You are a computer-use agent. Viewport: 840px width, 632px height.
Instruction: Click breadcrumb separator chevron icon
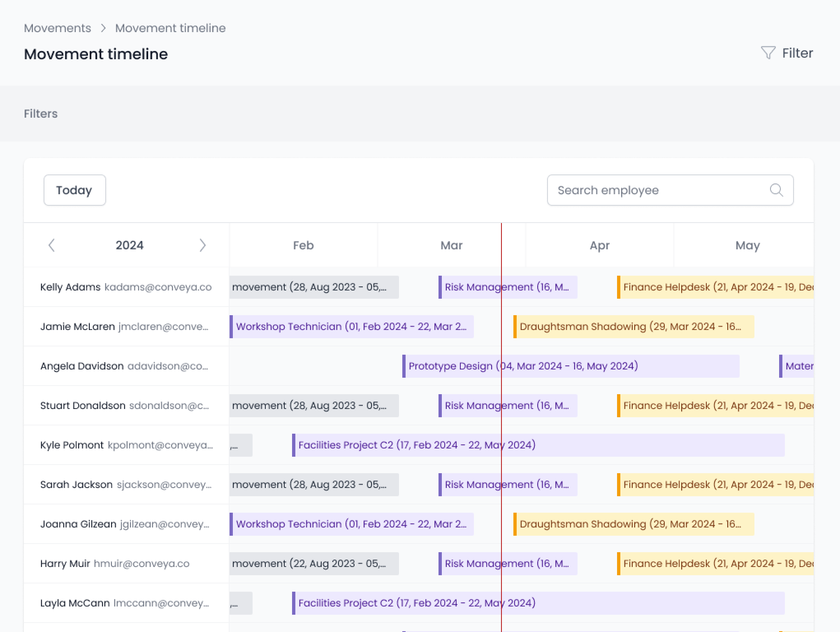[x=103, y=28]
